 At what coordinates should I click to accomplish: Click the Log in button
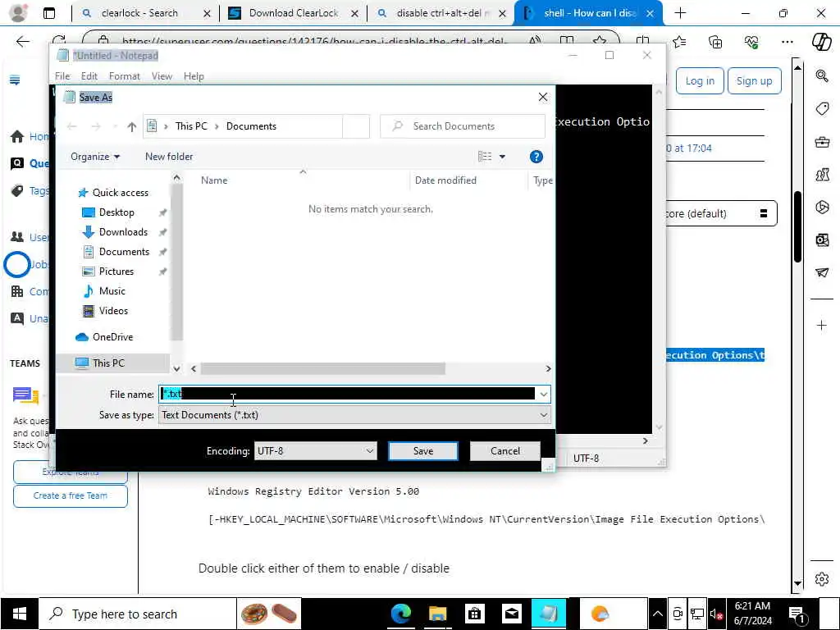[700, 81]
